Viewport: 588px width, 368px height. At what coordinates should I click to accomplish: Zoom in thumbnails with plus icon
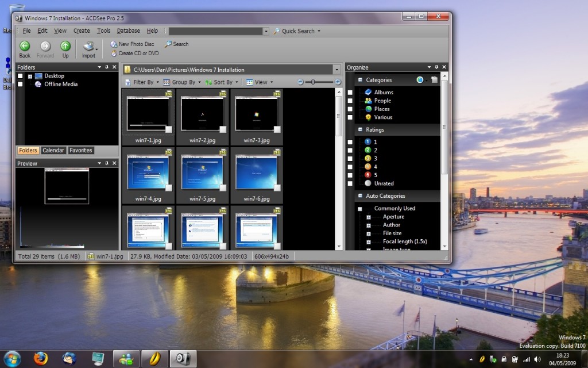click(x=338, y=82)
